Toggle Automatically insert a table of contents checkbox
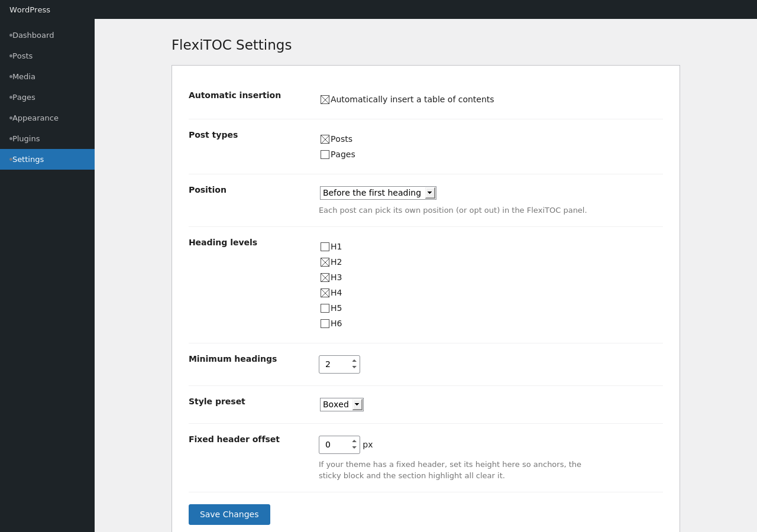The width and height of the screenshot is (757, 532). pyautogui.click(x=325, y=100)
